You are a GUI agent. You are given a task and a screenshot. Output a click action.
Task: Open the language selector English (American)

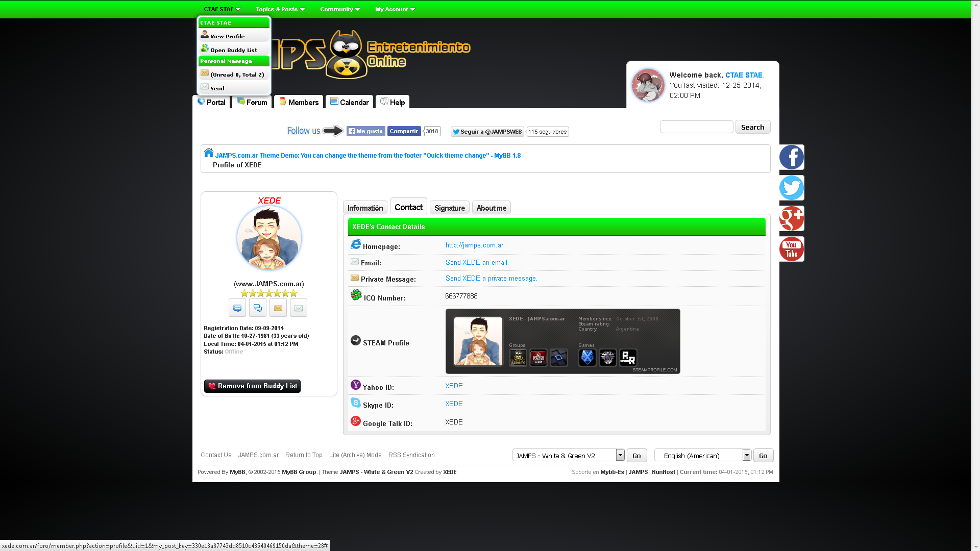coord(702,455)
